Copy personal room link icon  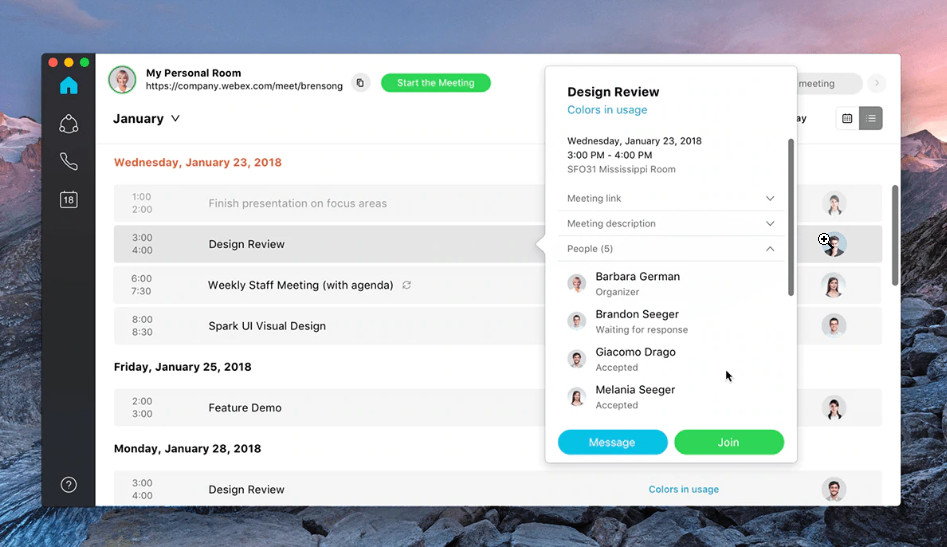[361, 83]
